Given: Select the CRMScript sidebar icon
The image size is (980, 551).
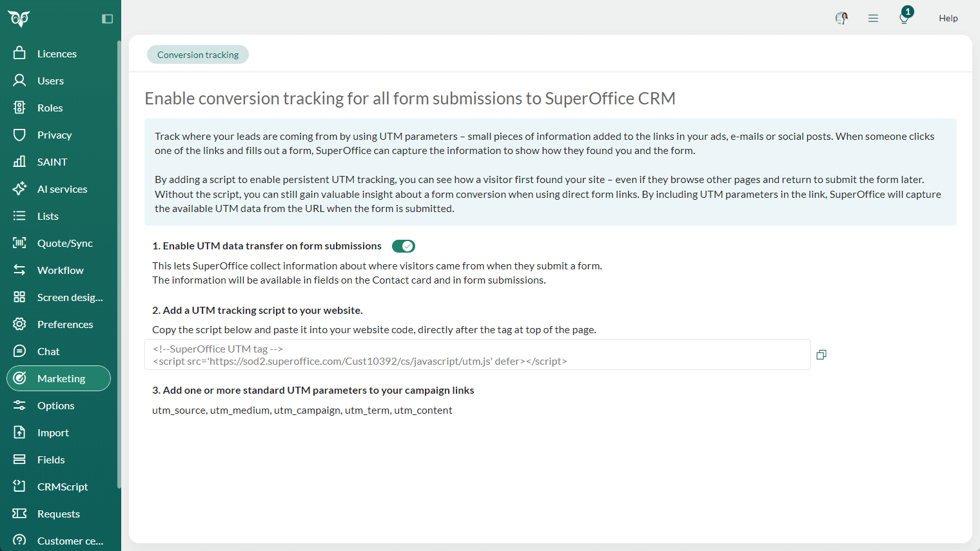Looking at the screenshot, I should pyautogui.click(x=19, y=487).
